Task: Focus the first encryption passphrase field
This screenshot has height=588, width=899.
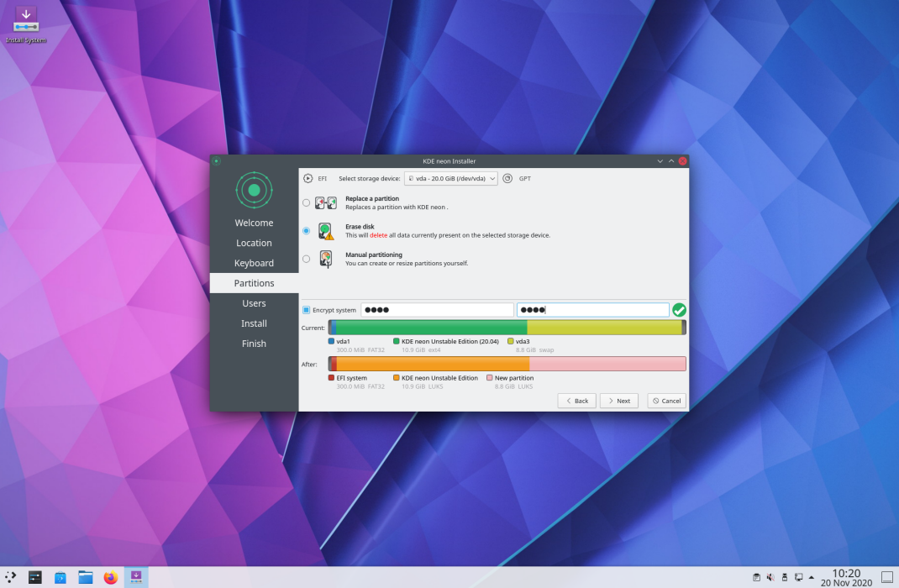Action: pyautogui.click(x=437, y=310)
